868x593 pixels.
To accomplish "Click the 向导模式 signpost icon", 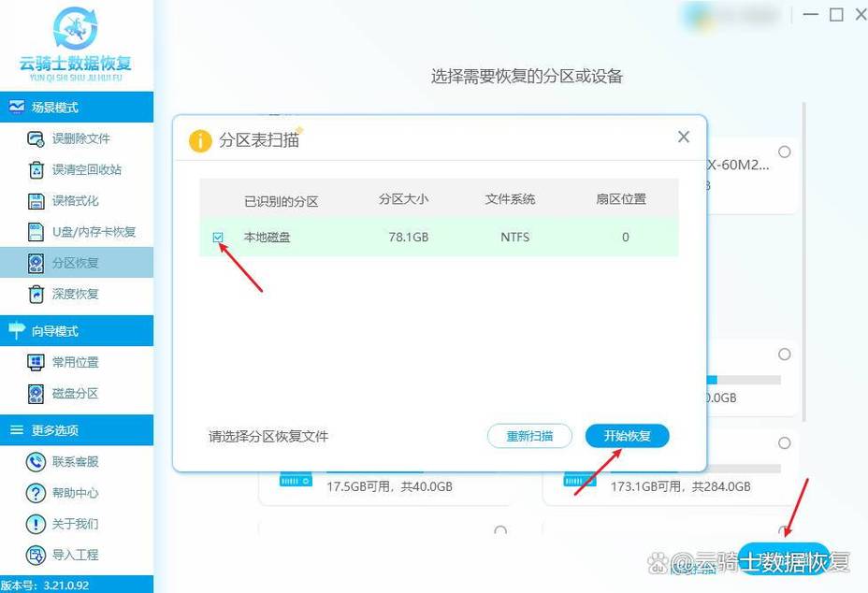I will pyautogui.click(x=17, y=330).
